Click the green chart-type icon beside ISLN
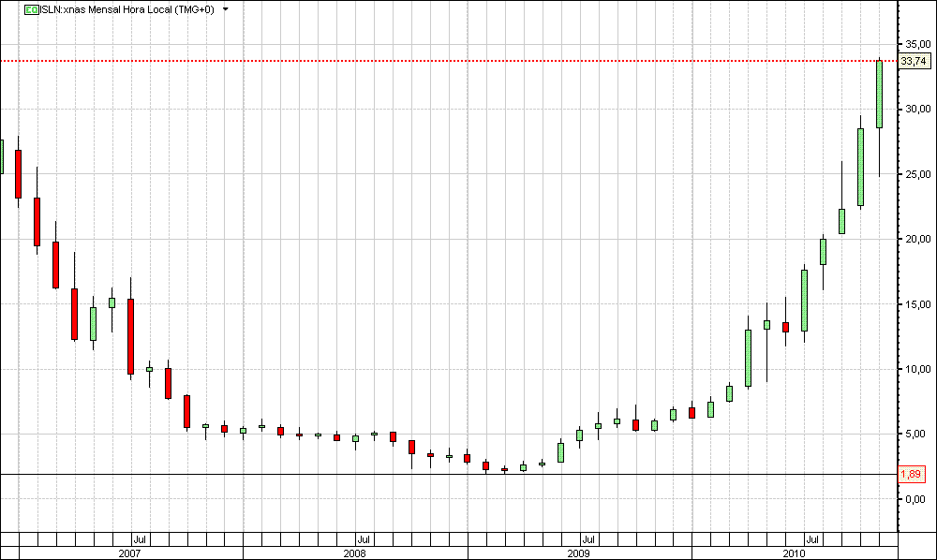937x560 pixels. (x=32, y=9)
